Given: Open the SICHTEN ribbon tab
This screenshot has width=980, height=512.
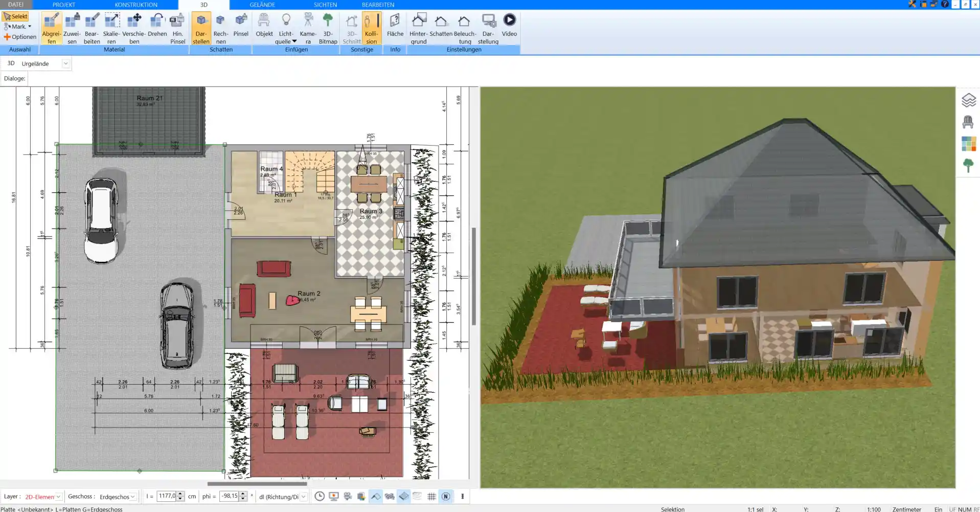Looking at the screenshot, I should (x=325, y=5).
